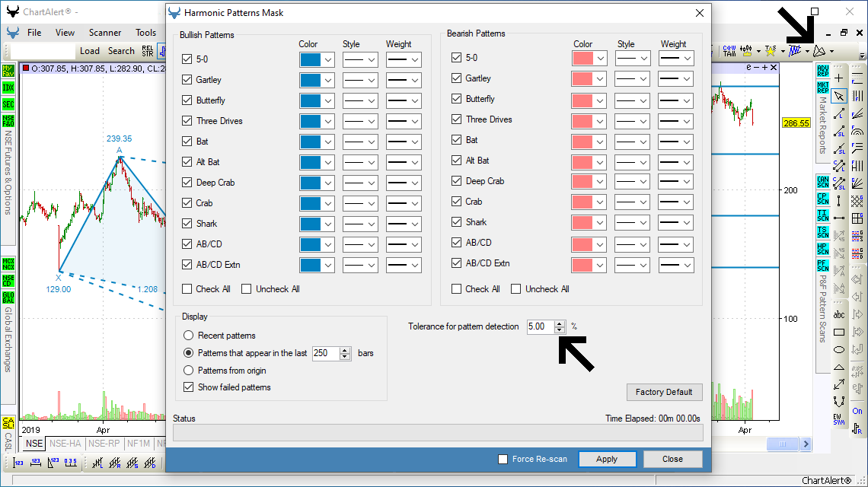Image resolution: width=868 pixels, height=487 pixels.
Task: Uncheck the Bullish Gartley pattern
Action: (187, 80)
